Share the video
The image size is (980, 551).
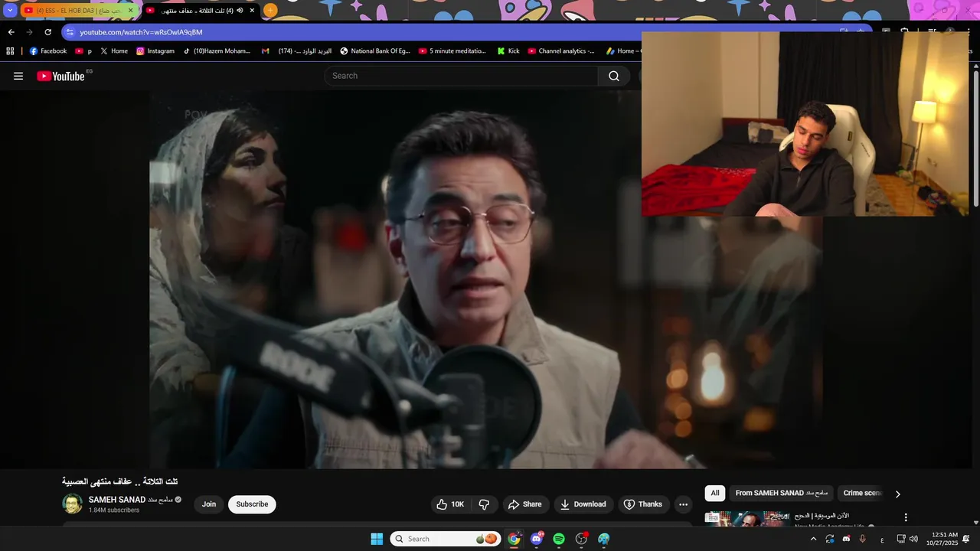click(x=525, y=504)
